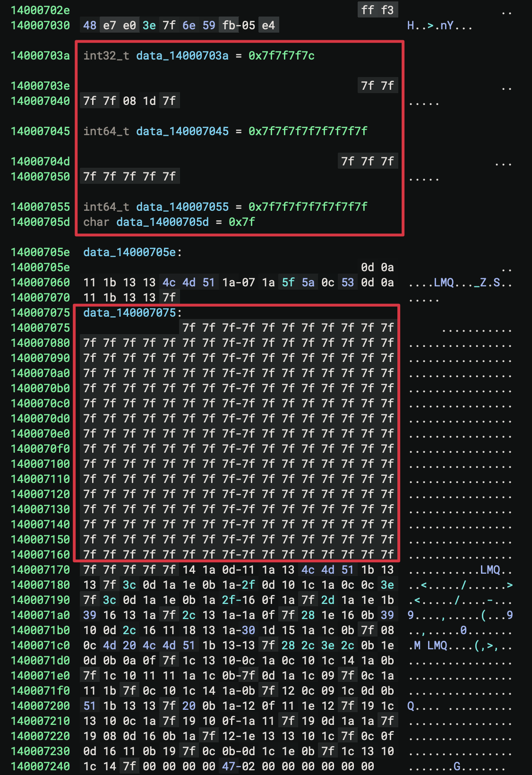Viewport: 532px width, 775px height.
Task: Select address 14000705d
Action: 40,222
